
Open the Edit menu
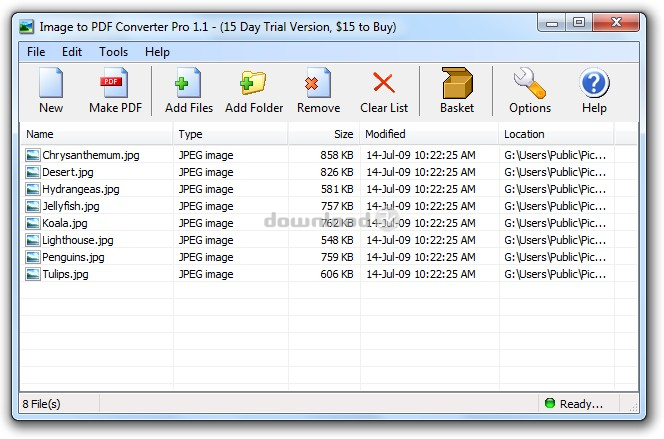pos(72,52)
